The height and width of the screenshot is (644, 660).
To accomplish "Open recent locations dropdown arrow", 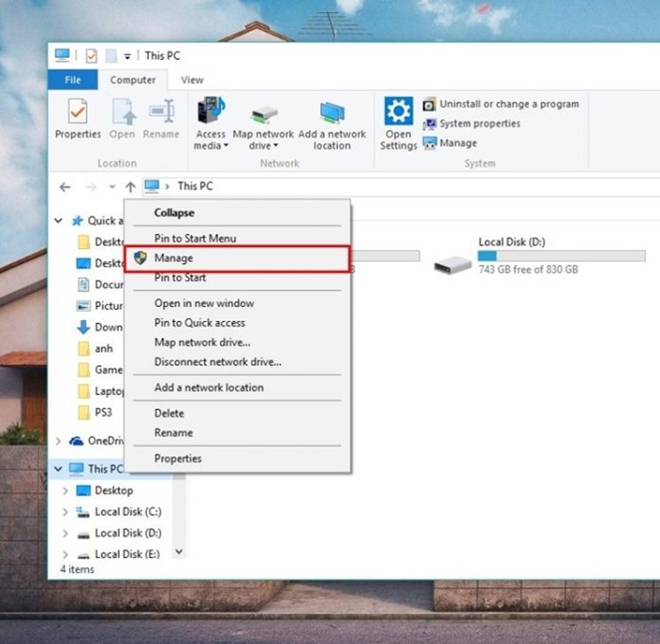I will pos(112,187).
